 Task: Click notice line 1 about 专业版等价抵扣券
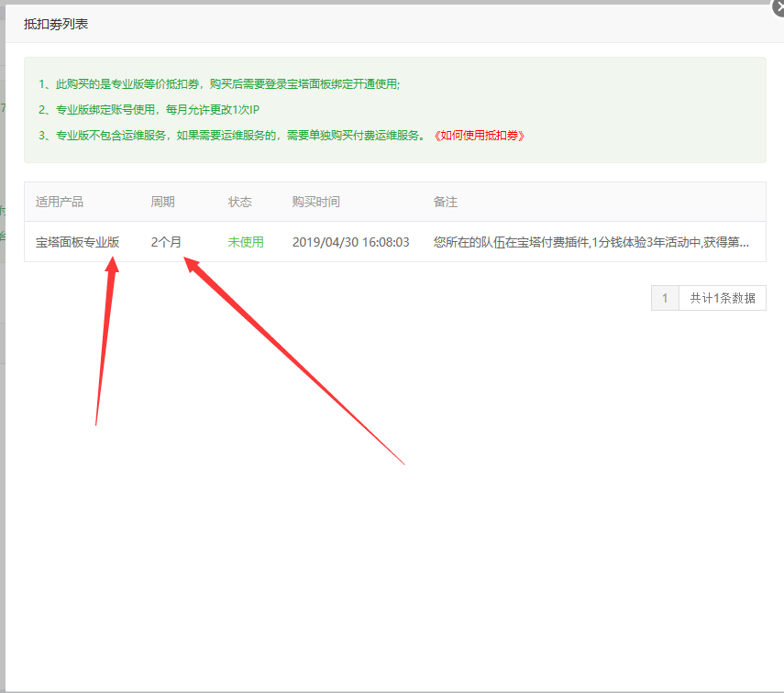click(219, 84)
